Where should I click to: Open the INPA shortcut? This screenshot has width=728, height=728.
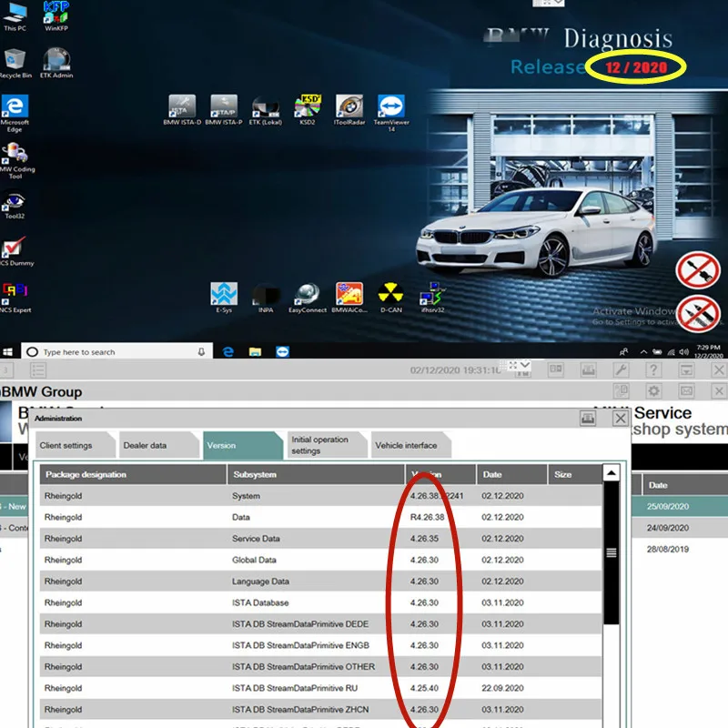coord(266,298)
